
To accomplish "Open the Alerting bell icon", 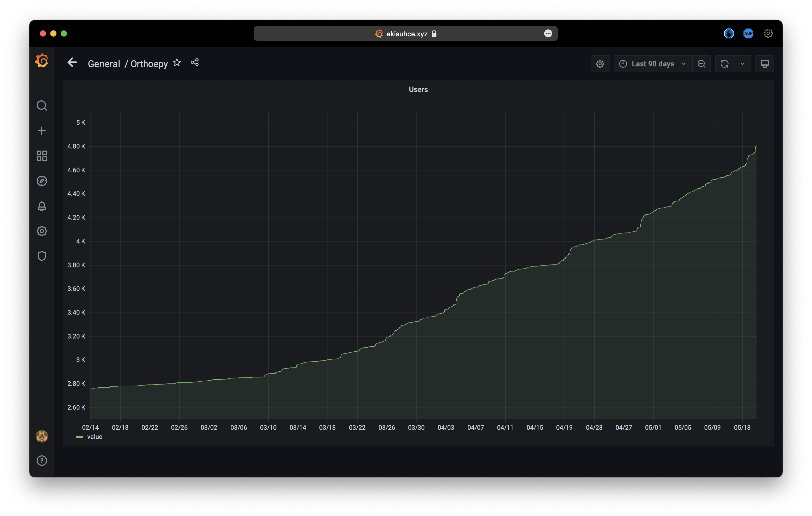I will [42, 206].
